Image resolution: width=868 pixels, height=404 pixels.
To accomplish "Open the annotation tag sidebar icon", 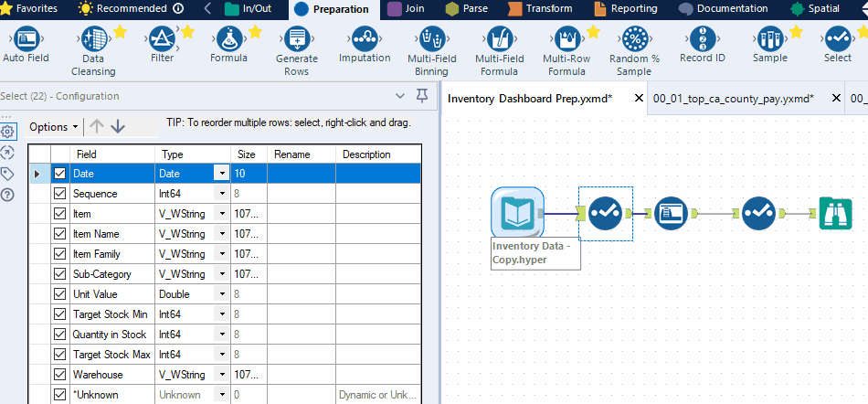I will 7,175.
